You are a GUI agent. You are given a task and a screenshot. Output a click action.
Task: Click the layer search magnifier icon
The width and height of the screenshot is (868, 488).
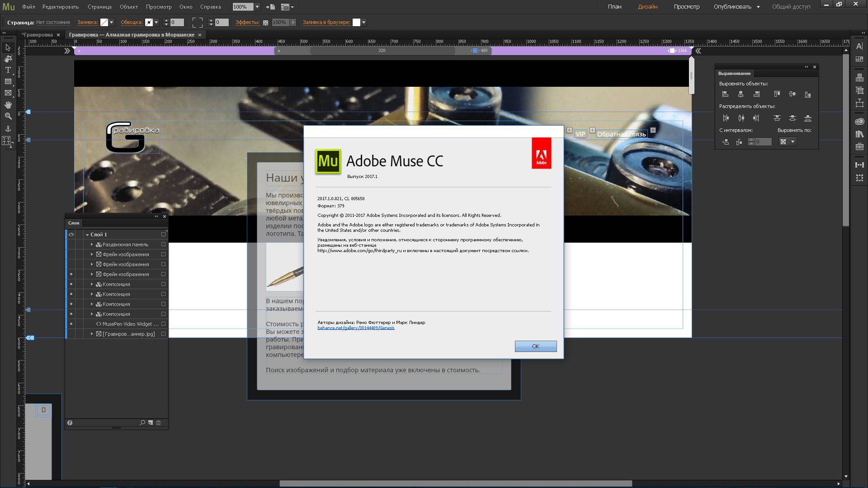click(142, 423)
